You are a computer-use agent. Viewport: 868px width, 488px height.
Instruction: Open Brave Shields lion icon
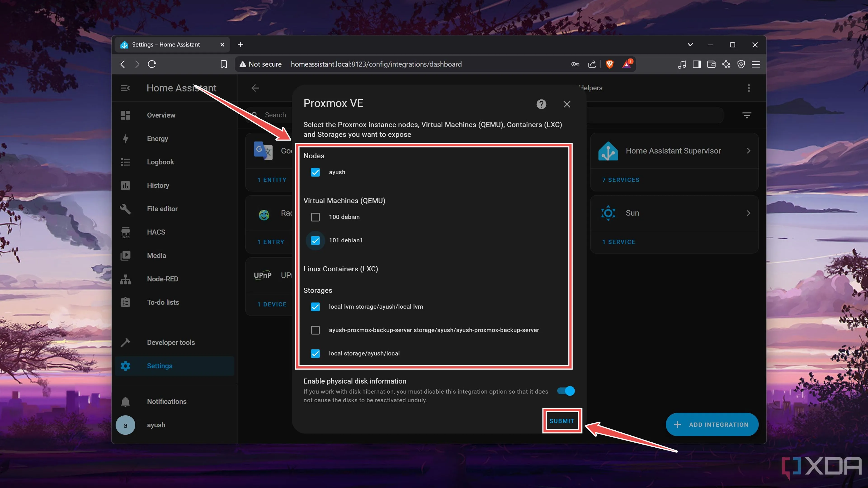point(610,64)
